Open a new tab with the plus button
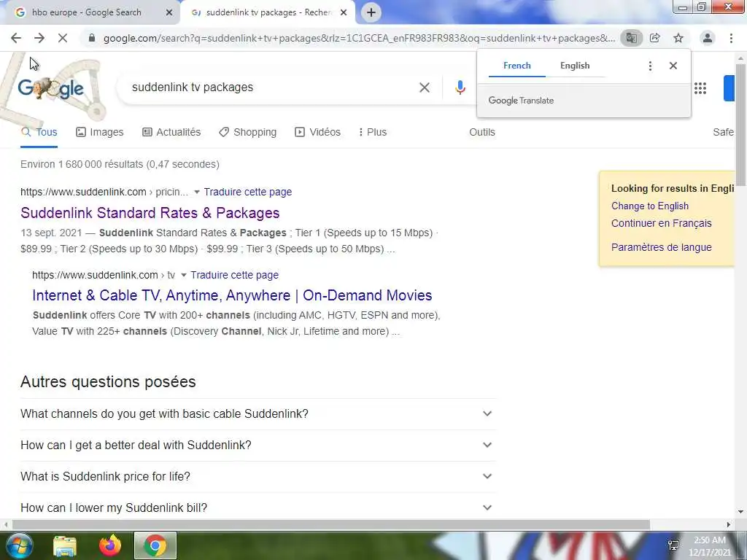Screen dimensions: 747x560 pos(371,12)
